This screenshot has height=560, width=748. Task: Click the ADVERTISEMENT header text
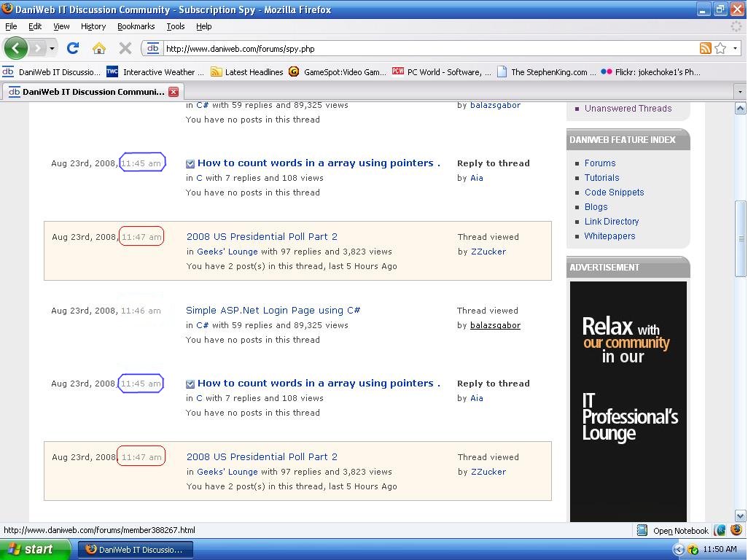pos(604,267)
